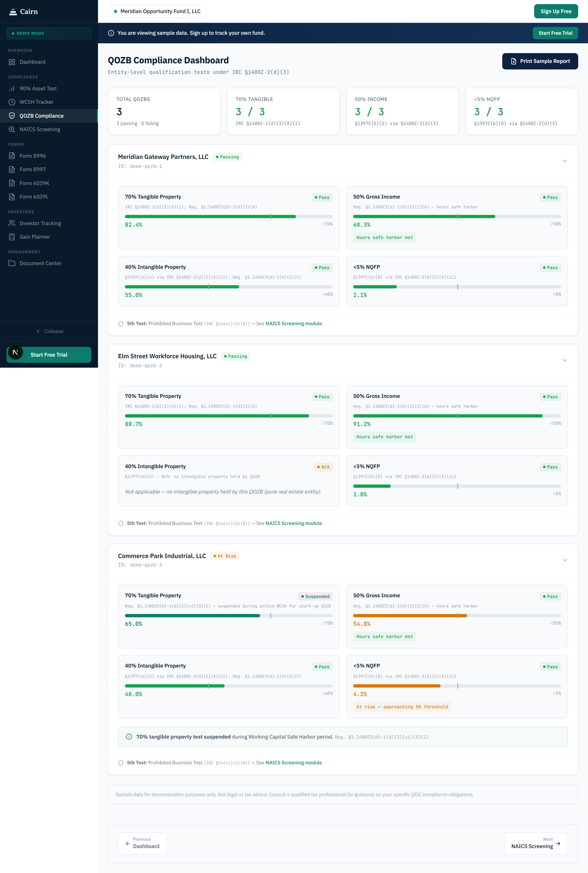Click the right arrow icon on Next NAICS Screening
The width and height of the screenshot is (588, 873).
coord(558,843)
